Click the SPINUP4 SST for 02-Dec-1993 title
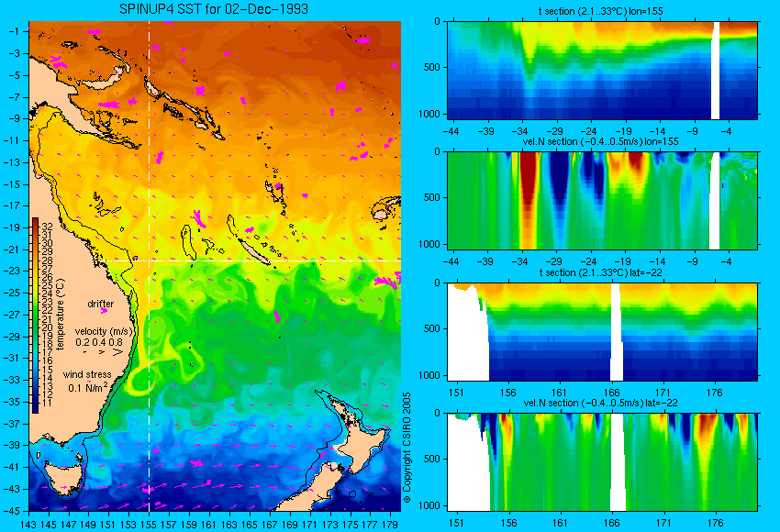Screen dimensions: 780x532 tap(214, 9)
